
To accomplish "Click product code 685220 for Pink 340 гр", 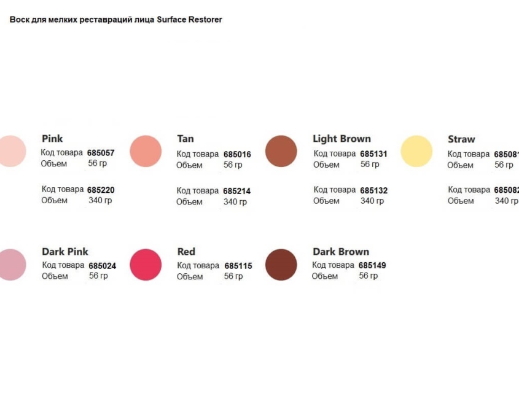I will (101, 190).
